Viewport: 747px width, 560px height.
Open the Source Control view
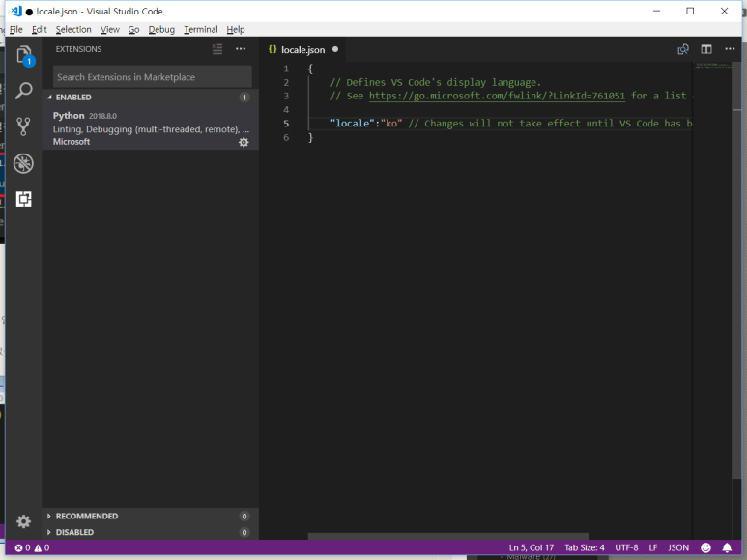(24, 126)
